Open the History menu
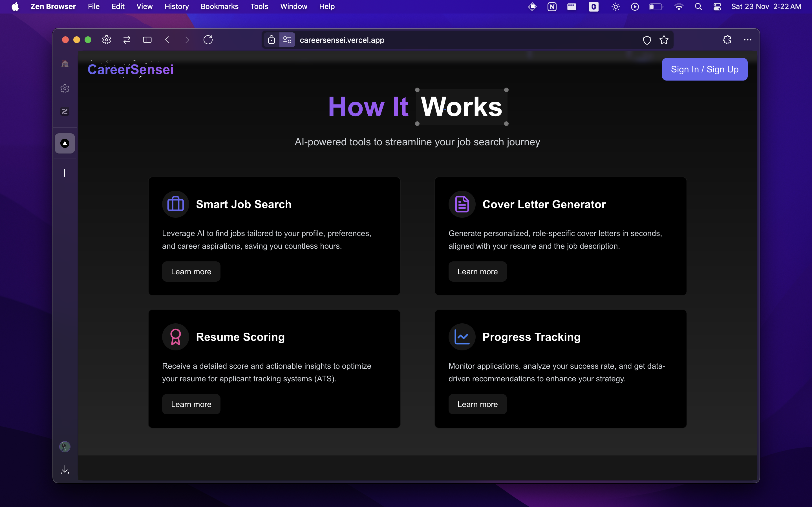The height and width of the screenshot is (507, 812). point(176,6)
